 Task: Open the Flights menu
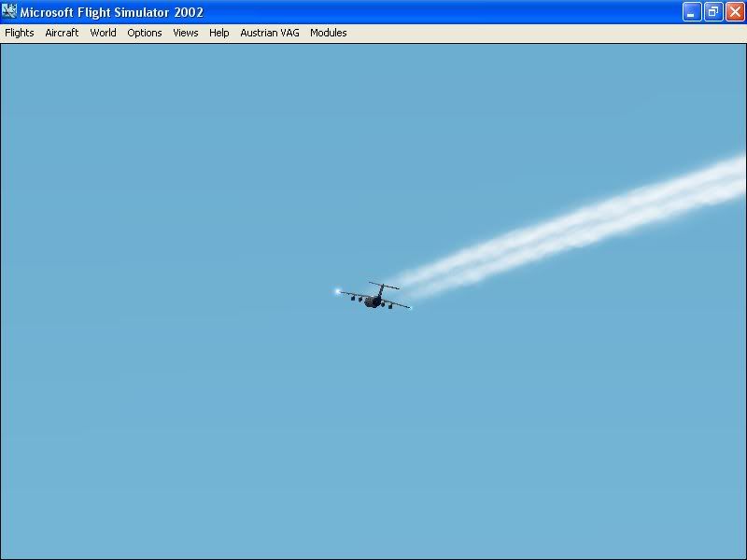[19, 33]
